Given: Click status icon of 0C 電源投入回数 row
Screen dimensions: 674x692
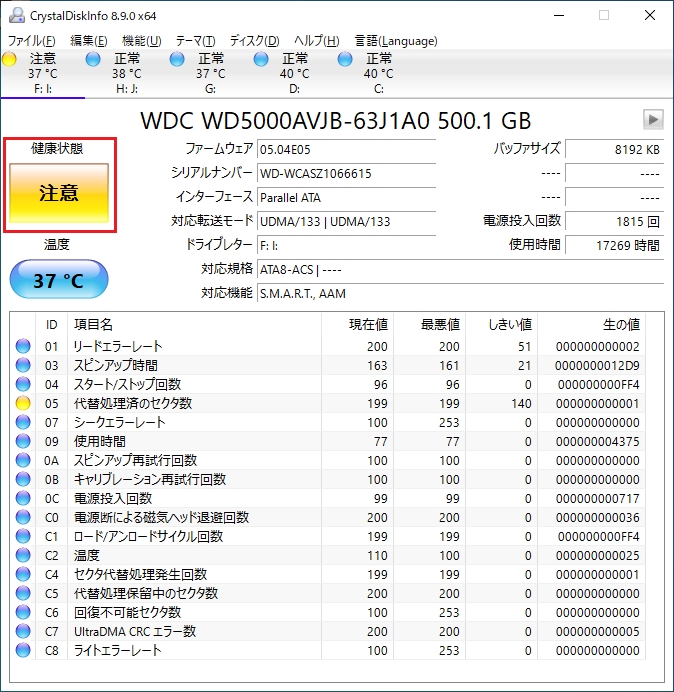Looking at the screenshot, I should (x=23, y=498).
